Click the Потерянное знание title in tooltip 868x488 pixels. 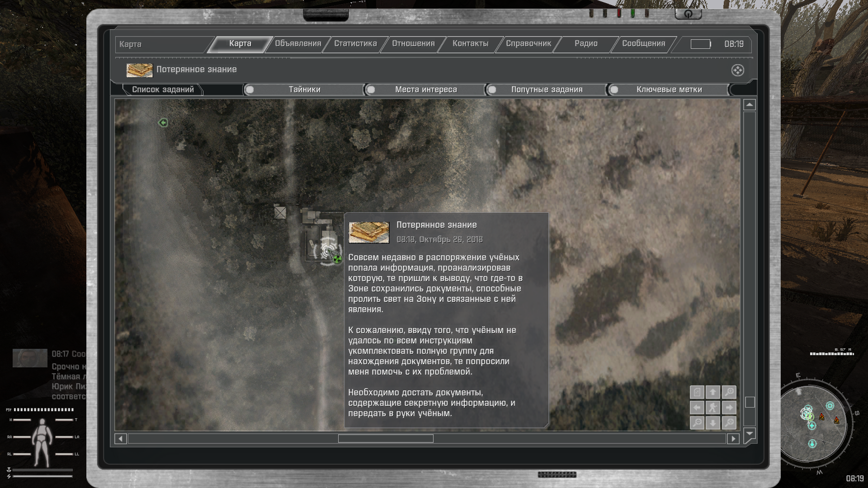437,225
